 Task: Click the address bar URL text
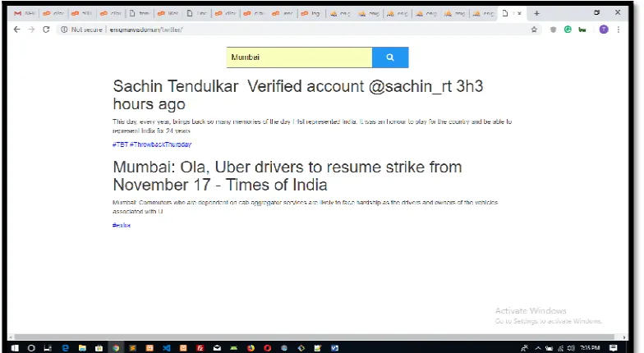[x=146, y=30]
